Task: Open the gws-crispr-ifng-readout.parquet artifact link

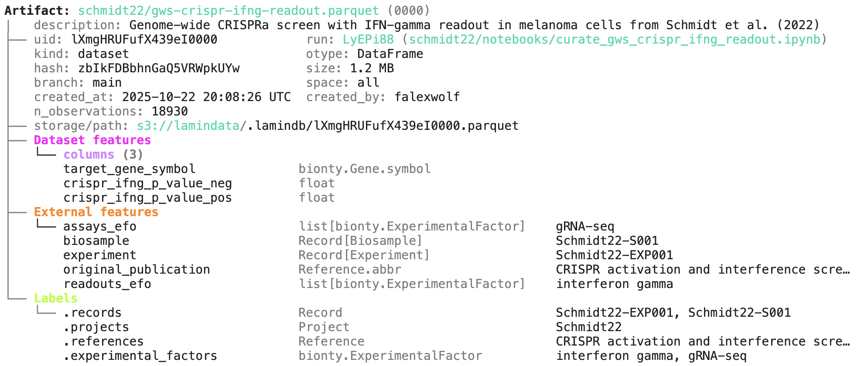Action: 228,10
